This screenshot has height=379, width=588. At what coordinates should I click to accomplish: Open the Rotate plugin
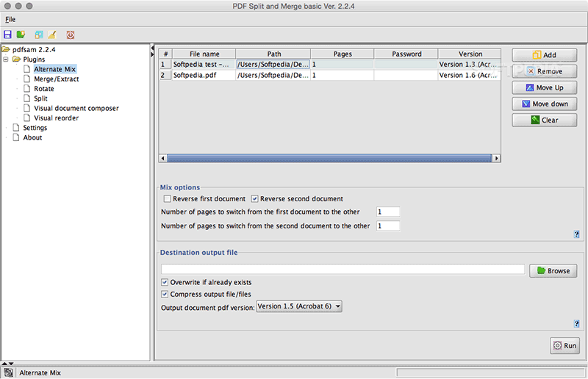click(x=44, y=88)
